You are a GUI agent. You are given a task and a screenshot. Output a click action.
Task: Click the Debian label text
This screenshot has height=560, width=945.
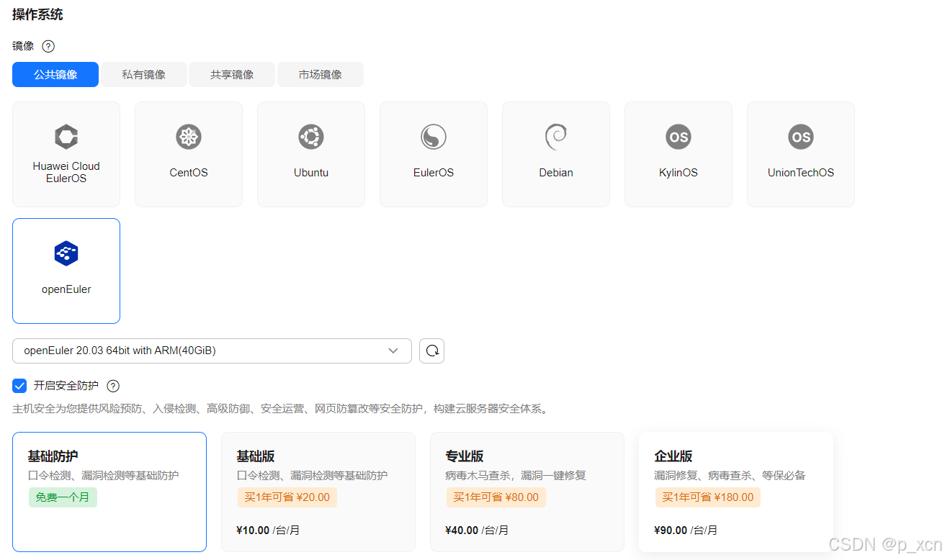(556, 173)
